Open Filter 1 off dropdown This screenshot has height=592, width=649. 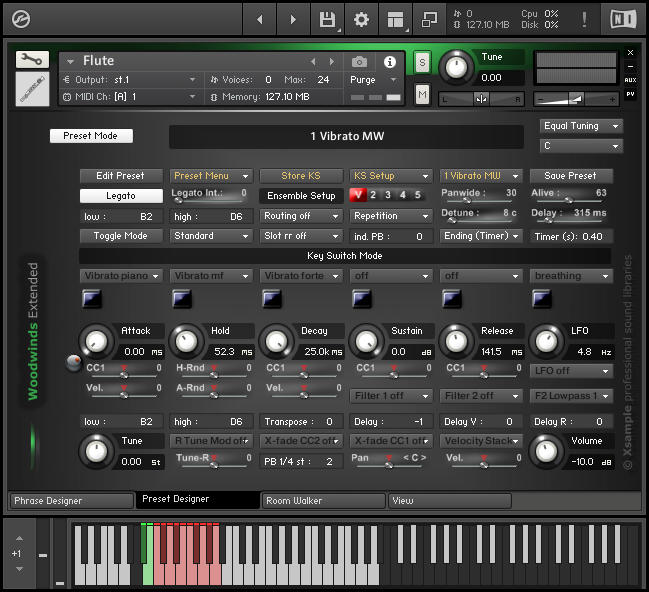click(x=391, y=396)
